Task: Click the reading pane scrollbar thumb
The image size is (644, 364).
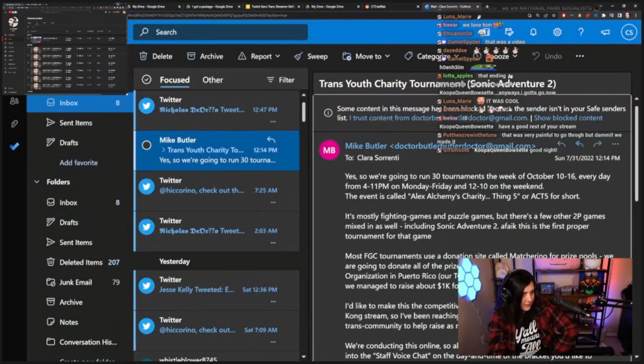Action: point(636,153)
